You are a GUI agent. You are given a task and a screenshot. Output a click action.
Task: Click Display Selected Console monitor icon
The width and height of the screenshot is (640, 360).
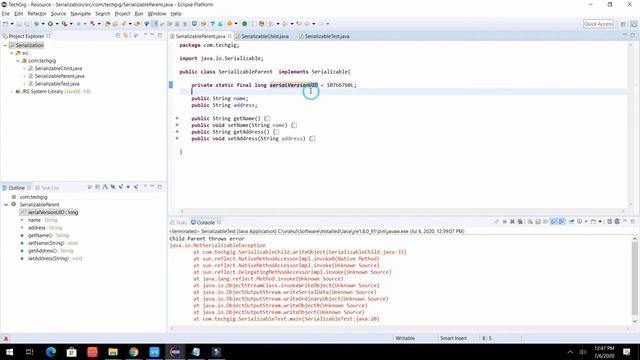click(x=579, y=221)
